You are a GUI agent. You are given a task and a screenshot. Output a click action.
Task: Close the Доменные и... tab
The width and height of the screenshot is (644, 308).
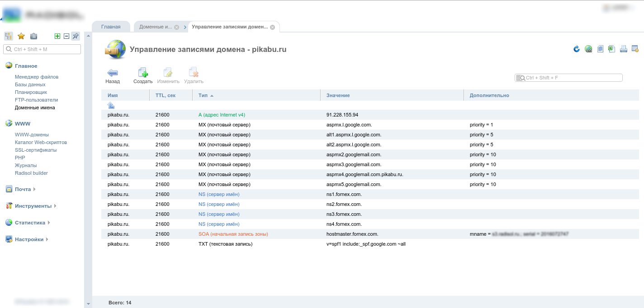point(176,27)
